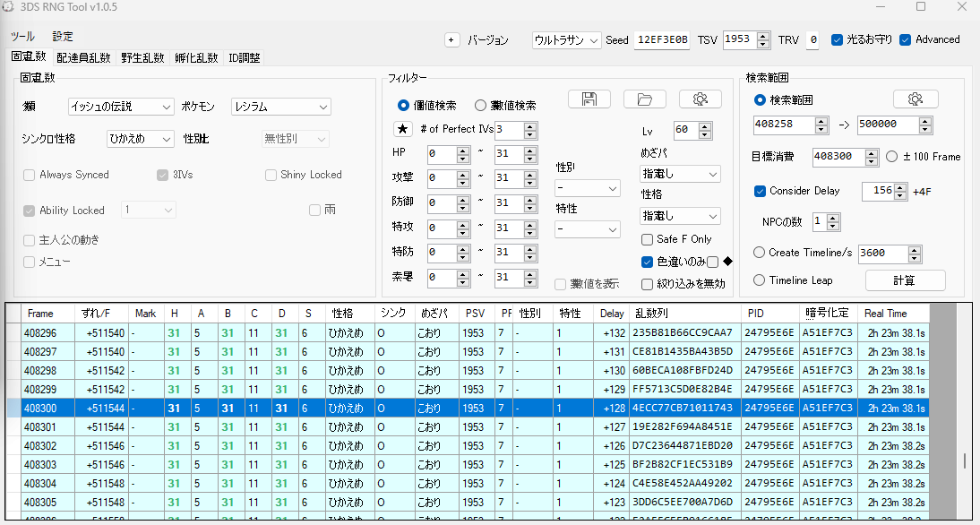This screenshot has width=980, height=525.
Task: Select the ±100 Frame radio button
Action: tap(892, 156)
